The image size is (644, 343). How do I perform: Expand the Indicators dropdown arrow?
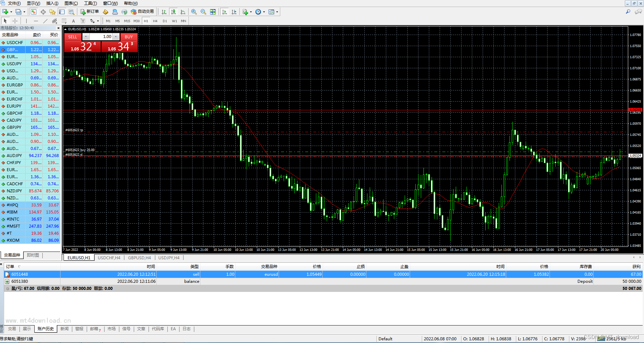pyautogui.click(x=251, y=12)
